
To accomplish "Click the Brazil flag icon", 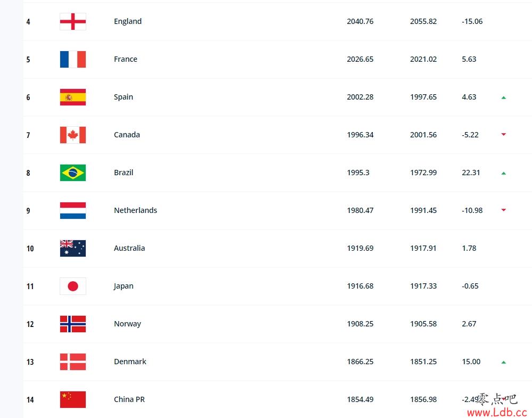I will [73, 173].
